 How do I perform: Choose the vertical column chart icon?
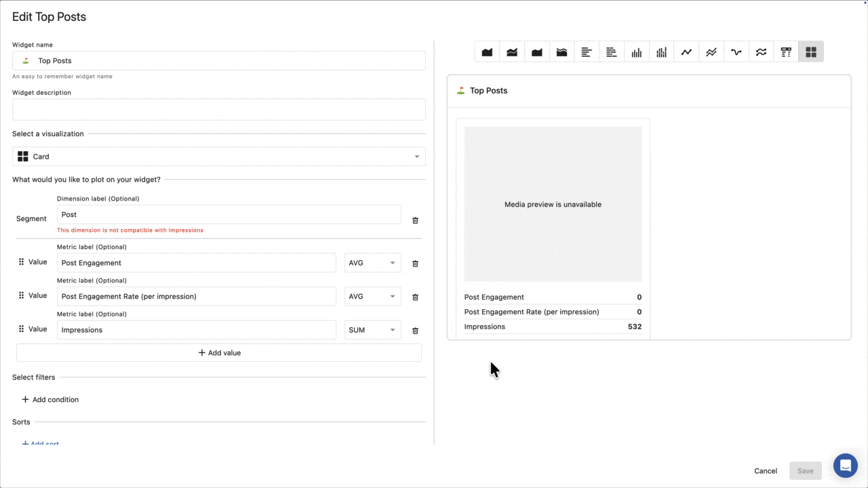point(636,52)
